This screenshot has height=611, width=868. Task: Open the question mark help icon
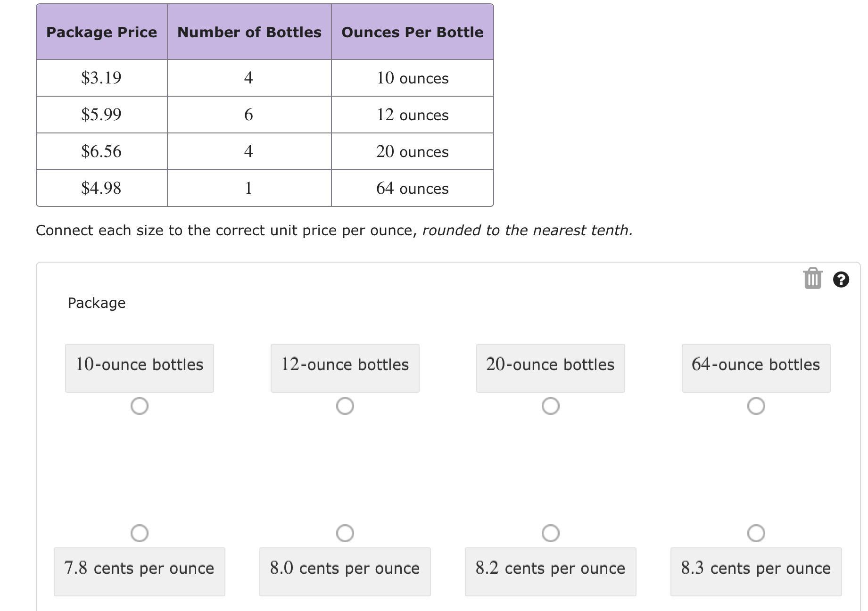click(x=841, y=280)
